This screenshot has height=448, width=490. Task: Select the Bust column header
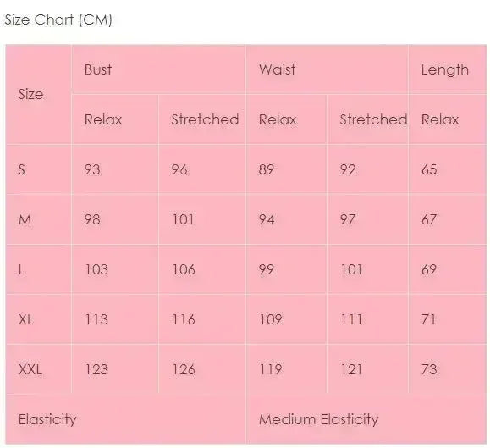pos(98,69)
